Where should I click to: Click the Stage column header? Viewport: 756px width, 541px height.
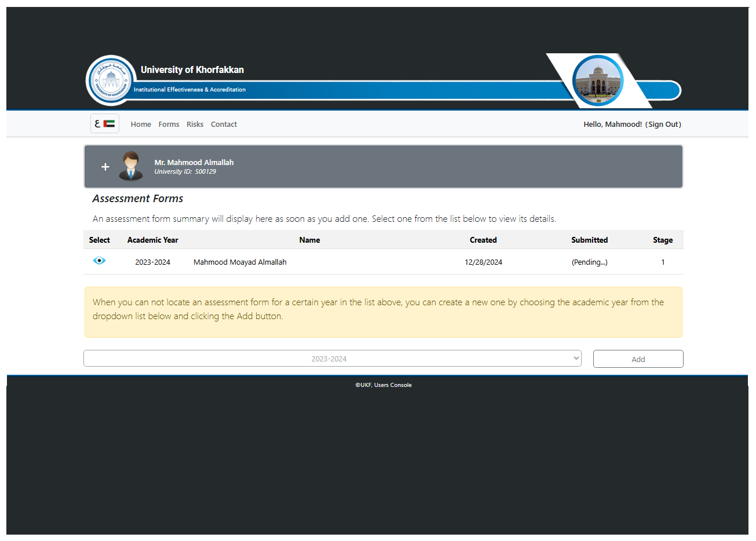pos(663,240)
